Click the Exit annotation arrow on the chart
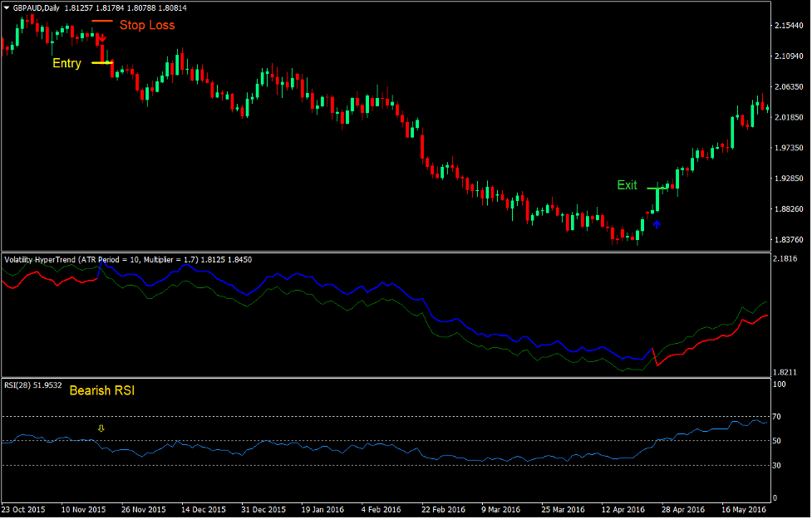This screenshot has width=812, height=519. point(655,189)
